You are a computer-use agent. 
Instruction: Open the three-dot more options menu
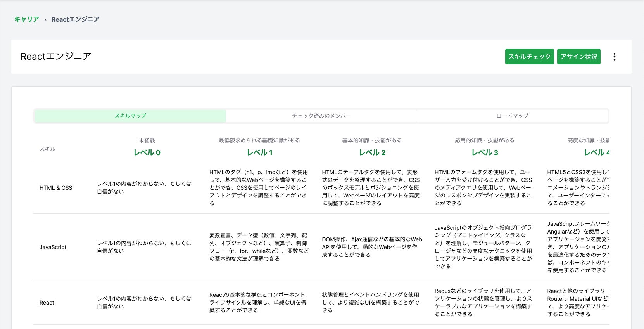click(614, 57)
